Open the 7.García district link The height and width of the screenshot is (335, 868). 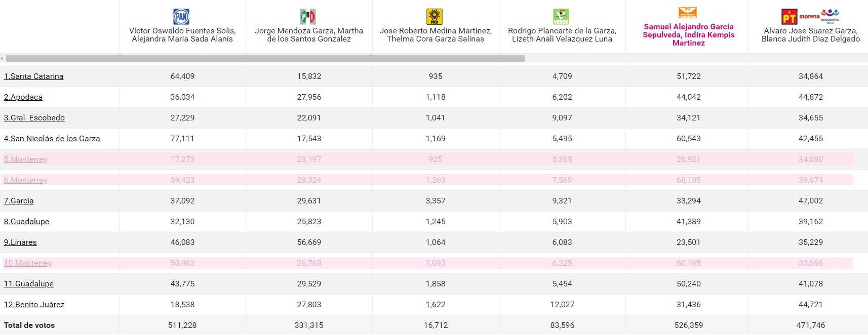[x=19, y=201]
